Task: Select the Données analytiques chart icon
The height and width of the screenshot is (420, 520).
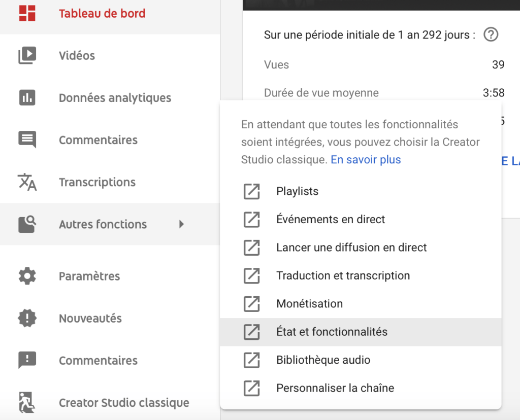Action: (27, 98)
